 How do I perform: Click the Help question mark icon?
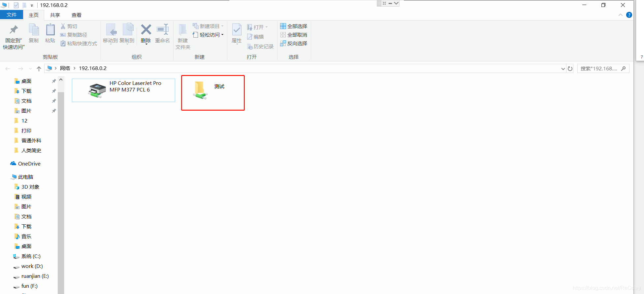point(629,15)
